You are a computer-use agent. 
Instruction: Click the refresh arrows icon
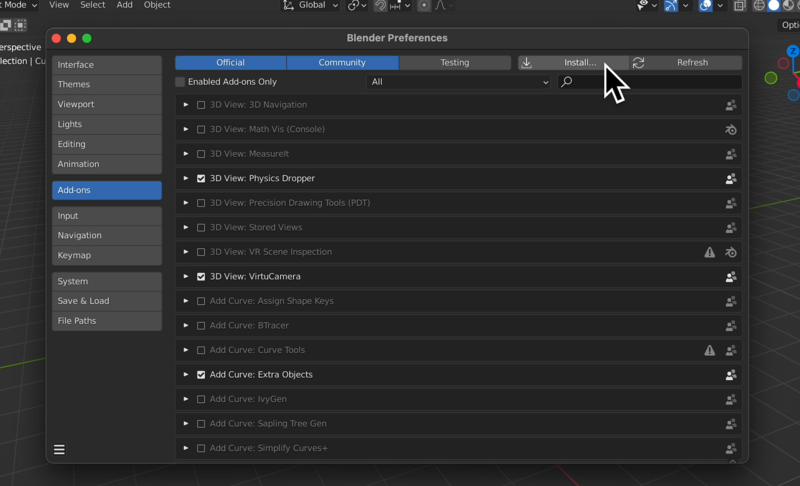click(x=638, y=63)
